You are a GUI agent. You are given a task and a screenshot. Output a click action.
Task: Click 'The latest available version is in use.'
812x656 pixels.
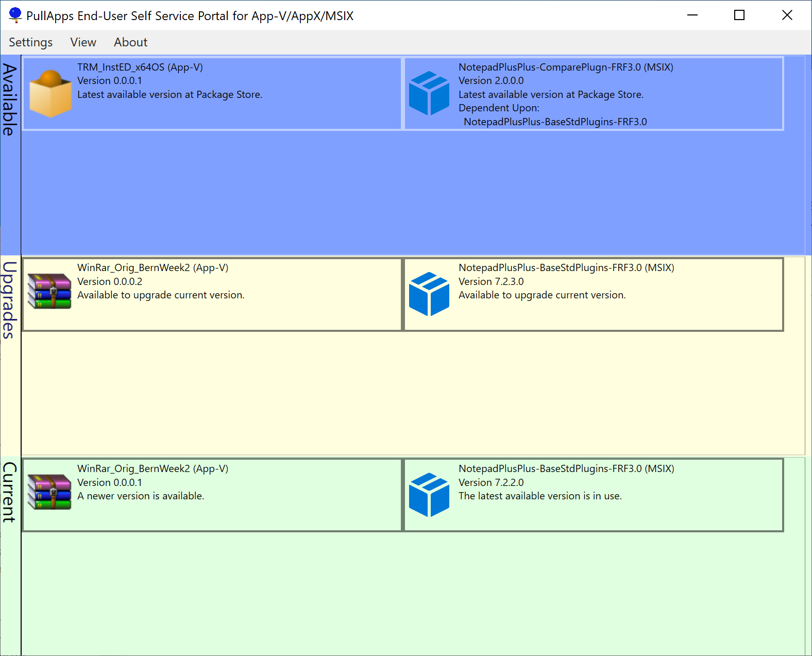tap(540, 496)
